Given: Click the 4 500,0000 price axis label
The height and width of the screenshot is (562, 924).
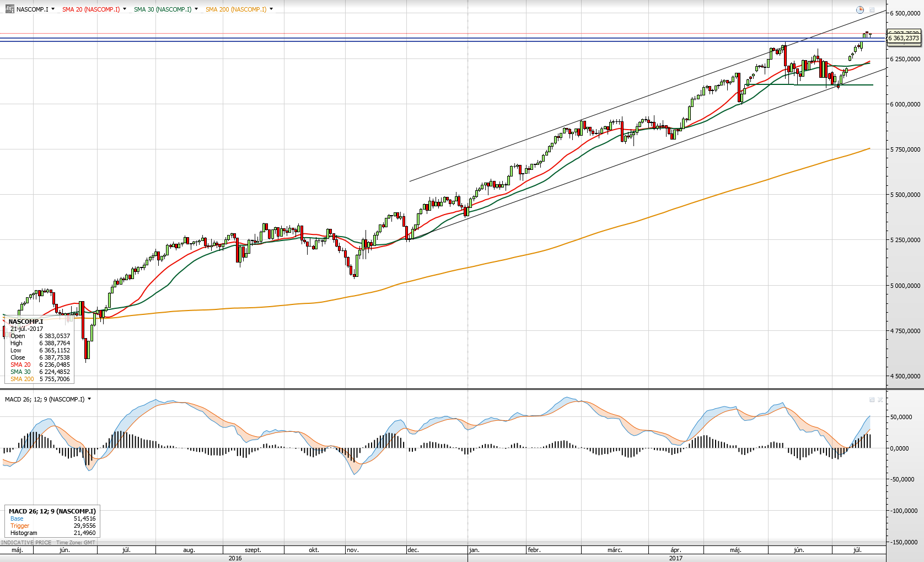Looking at the screenshot, I should tap(905, 376).
